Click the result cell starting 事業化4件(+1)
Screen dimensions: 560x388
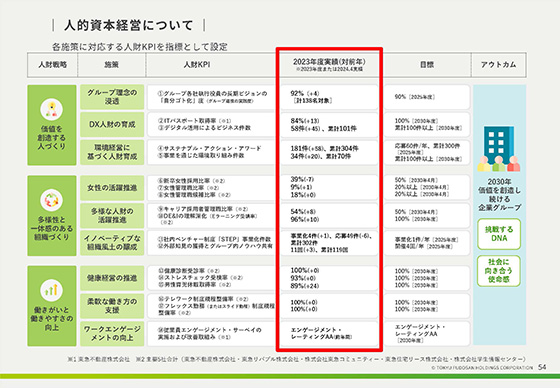click(329, 243)
